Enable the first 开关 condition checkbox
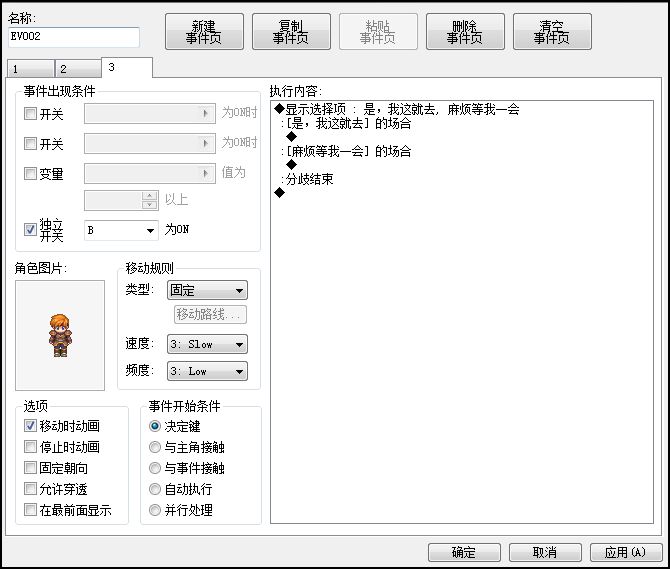Screen dimensions: 670x569 coord(30,114)
